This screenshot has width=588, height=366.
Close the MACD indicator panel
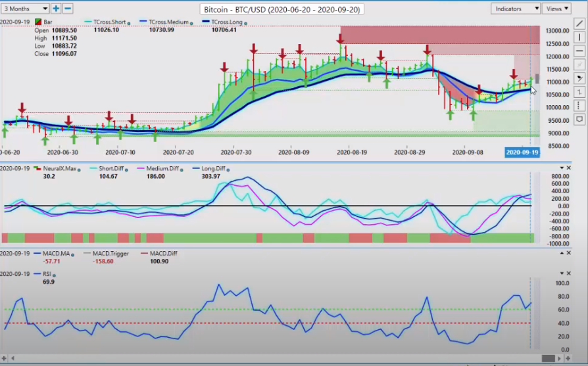pyautogui.click(x=568, y=253)
